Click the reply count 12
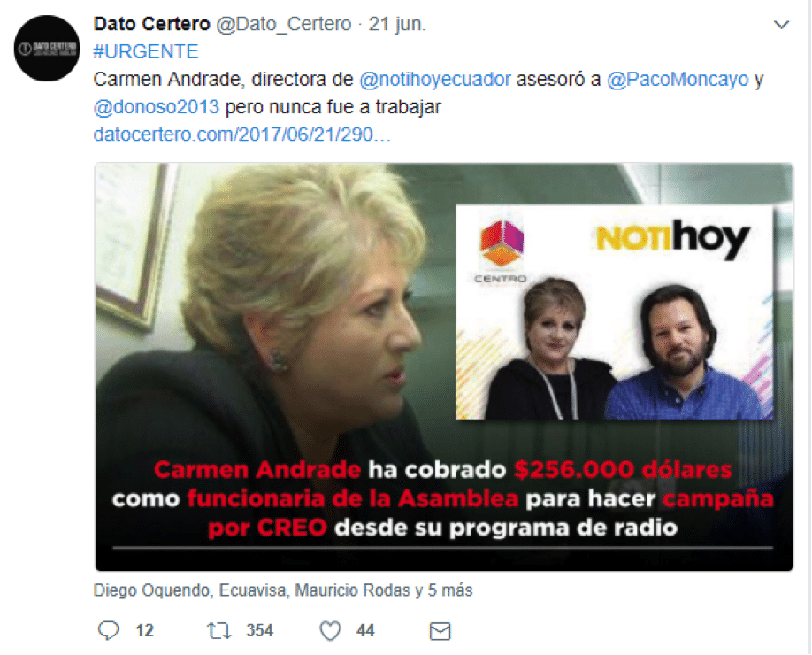Image resolution: width=812 pixels, height=655 pixels. (x=144, y=630)
